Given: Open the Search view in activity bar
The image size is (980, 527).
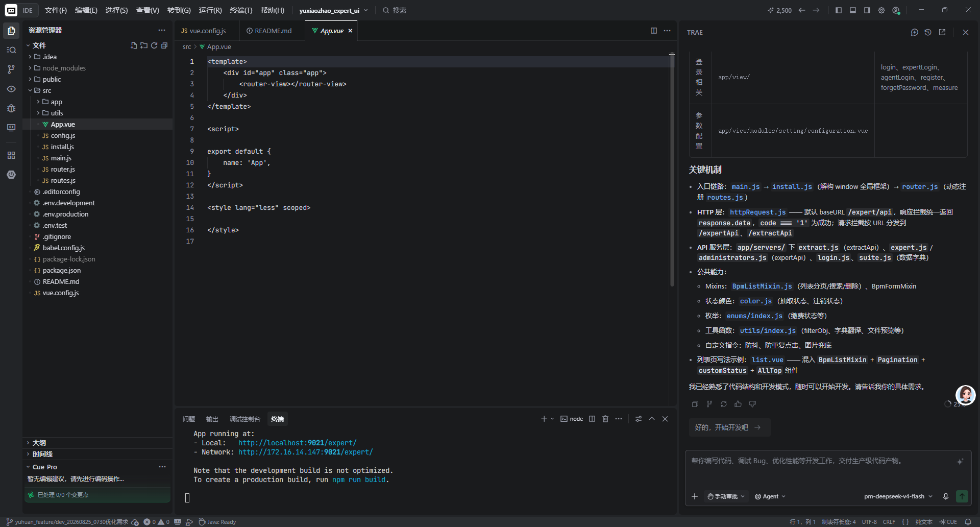Looking at the screenshot, I should (11, 50).
